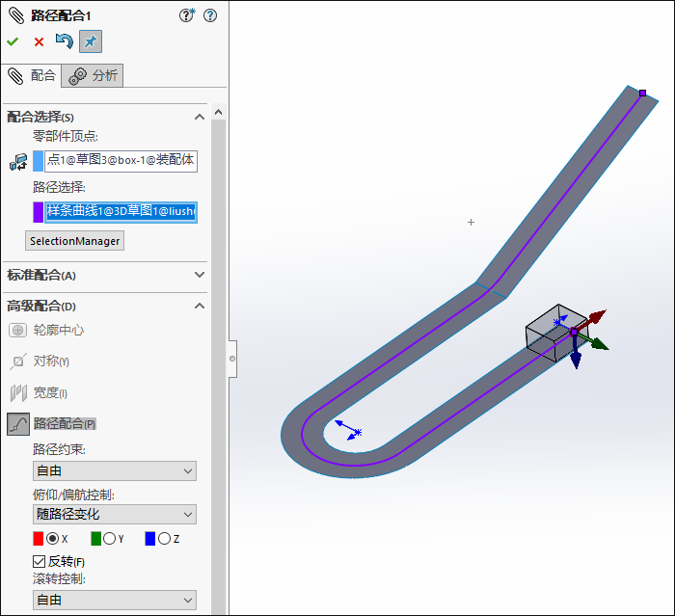The image size is (675, 616).
Task: Click the panel scrollbar up arrow
Action: (218, 113)
